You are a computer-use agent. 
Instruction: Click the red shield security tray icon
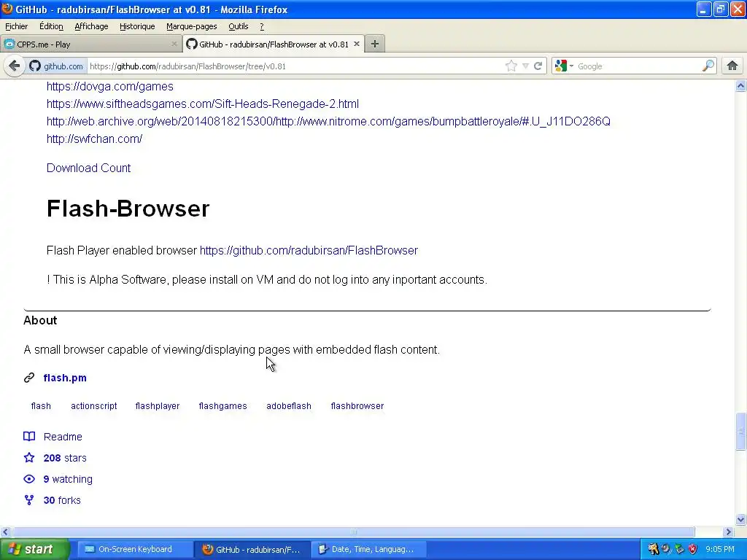(693, 549)
